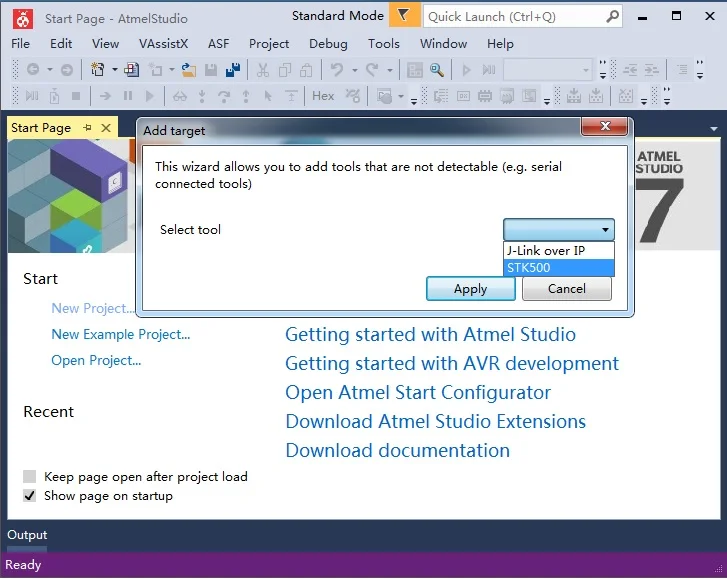The height and width of the screenshot is (579, 727).
Task: Click the Paste clipboard icon
Action: pyautogui.click(x=306, y=70)
